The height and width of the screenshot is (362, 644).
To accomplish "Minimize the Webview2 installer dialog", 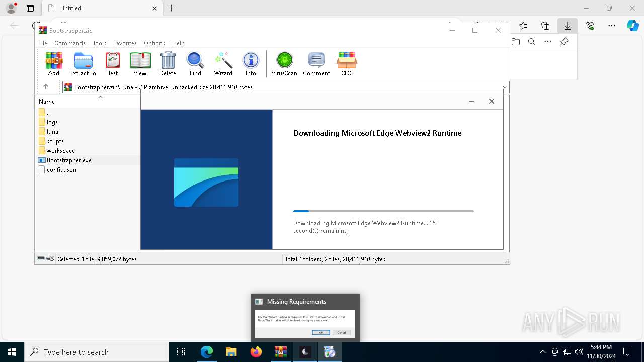I will (x=471, y=101).
